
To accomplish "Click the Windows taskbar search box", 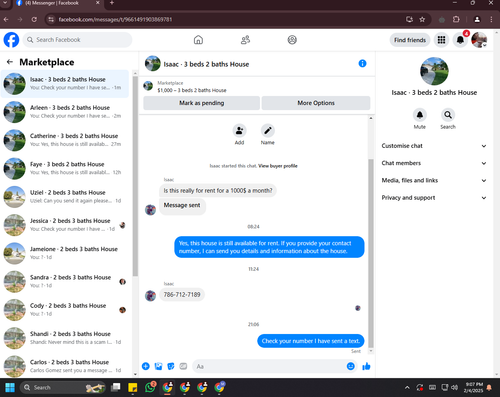I will point(63,387).
